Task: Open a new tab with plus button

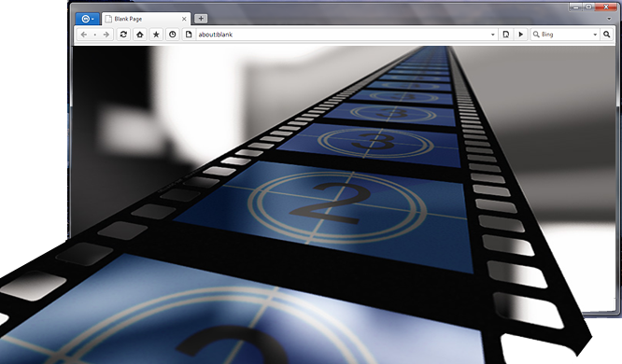Action: pos(201,19)
